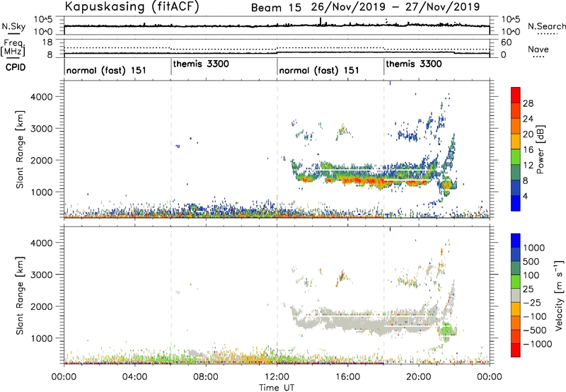
Task: Click the Nave legend label
Action: coord(538,50)
